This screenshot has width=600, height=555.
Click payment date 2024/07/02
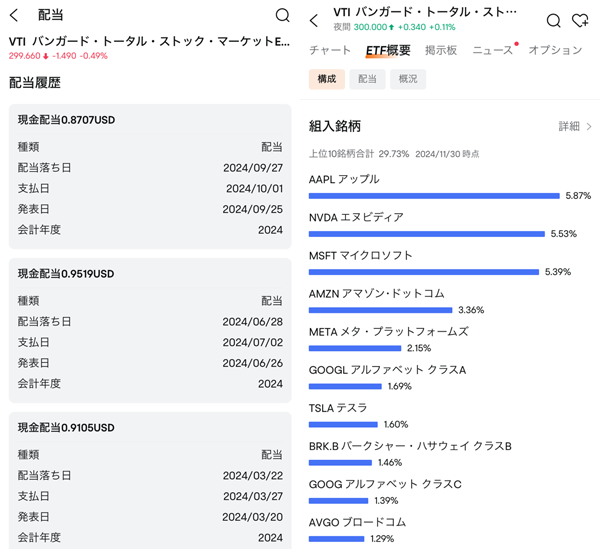click(x=253, y=343)
